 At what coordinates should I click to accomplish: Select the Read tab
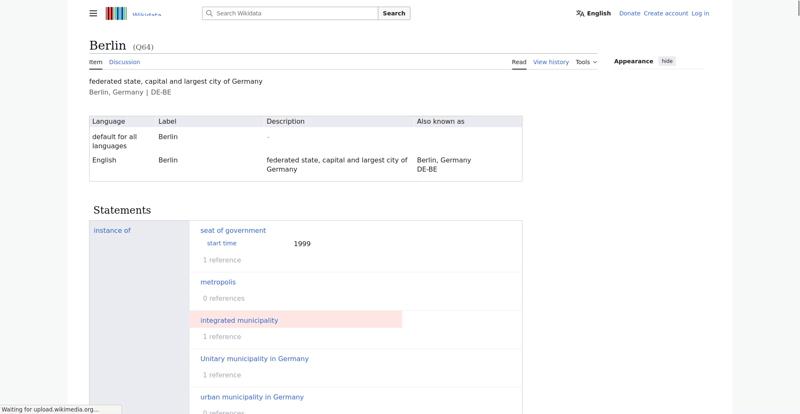point(519,62)
